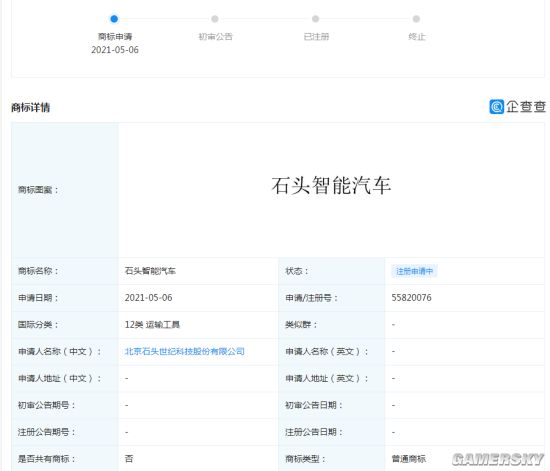Select the 石头智能汽车 trademark name value

(150, 271)
